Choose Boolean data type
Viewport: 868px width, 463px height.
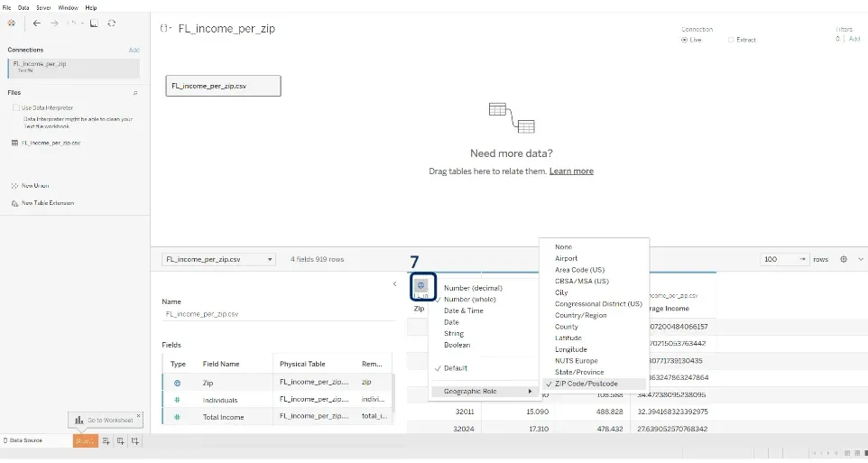457,345
